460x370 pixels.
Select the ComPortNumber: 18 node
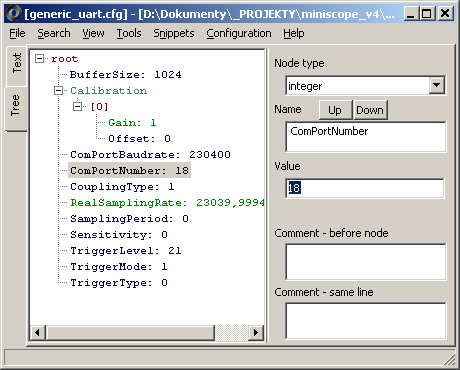(129, 171)
